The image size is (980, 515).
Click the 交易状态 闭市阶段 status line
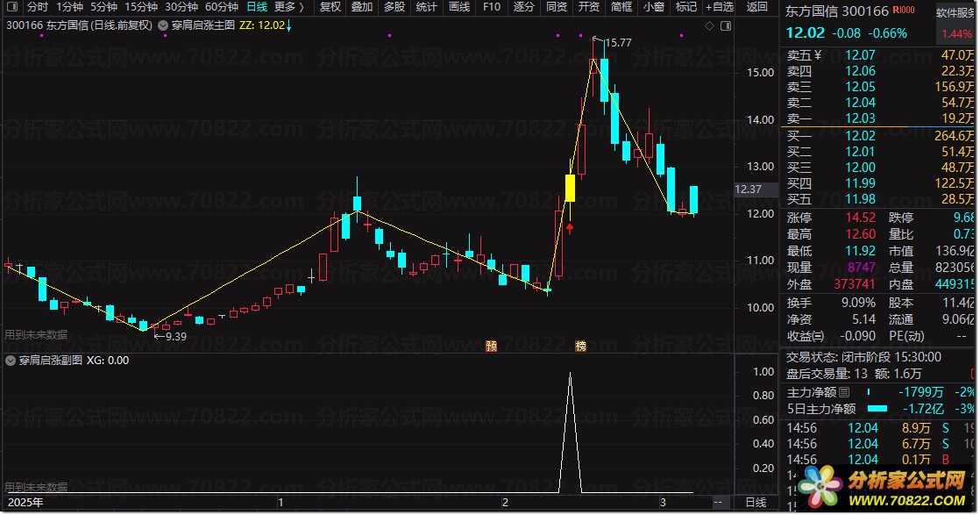click(863, 357)
